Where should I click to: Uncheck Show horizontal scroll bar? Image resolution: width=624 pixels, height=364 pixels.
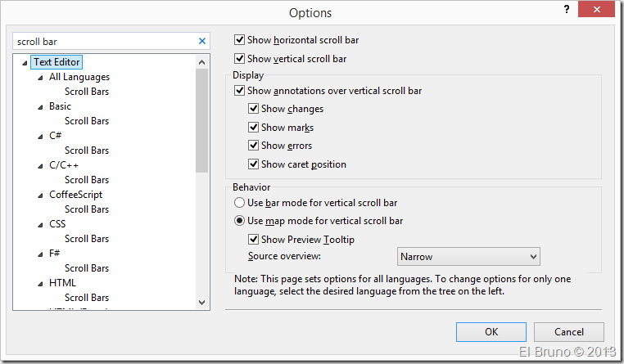240,40
